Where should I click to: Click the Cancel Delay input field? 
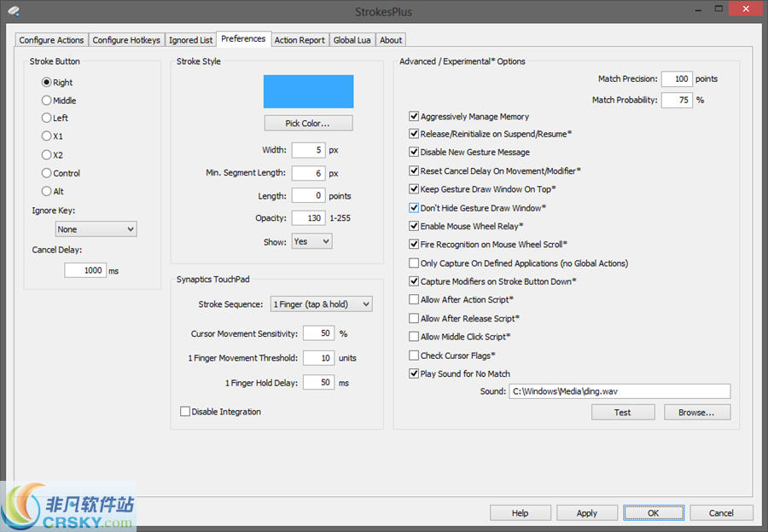click(85, 269)
